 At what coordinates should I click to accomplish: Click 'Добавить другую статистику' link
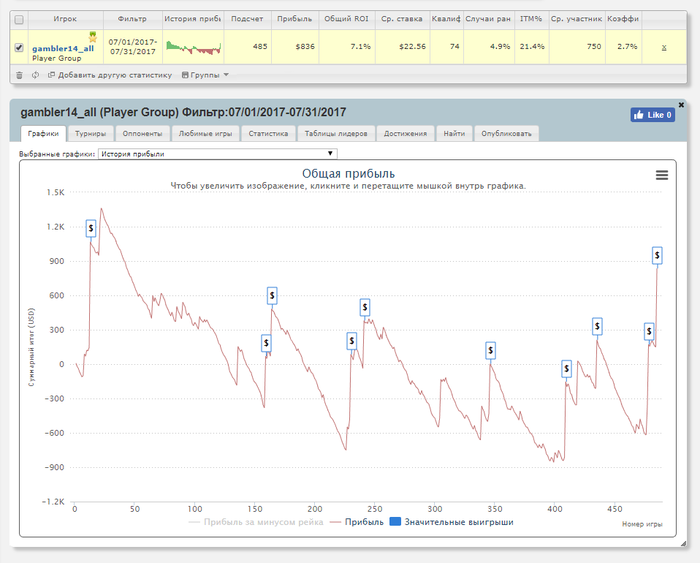pyautogui.click(x=110, y=75)
